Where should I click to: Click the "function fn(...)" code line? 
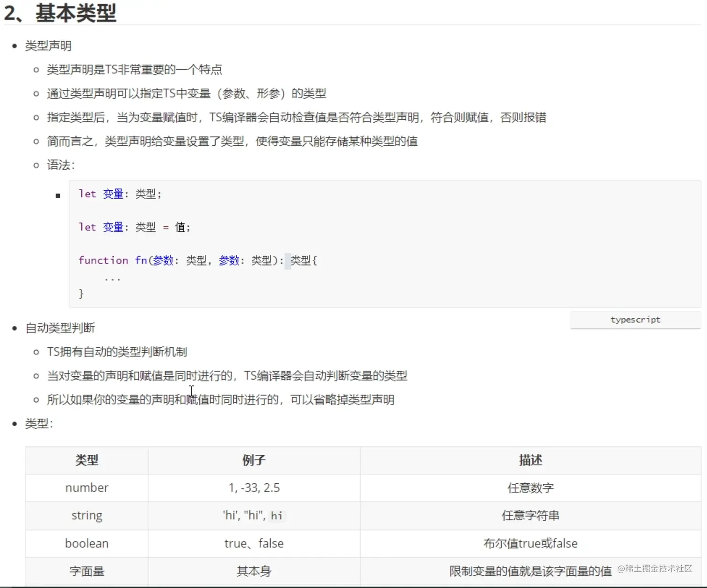(x=198, y=260)
